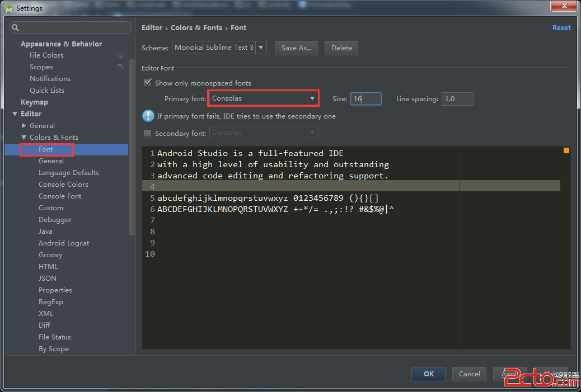This screenshot has height=392, width=581.
Task: Open the Scheme dropdown list
Action: (x=261, y=48)
